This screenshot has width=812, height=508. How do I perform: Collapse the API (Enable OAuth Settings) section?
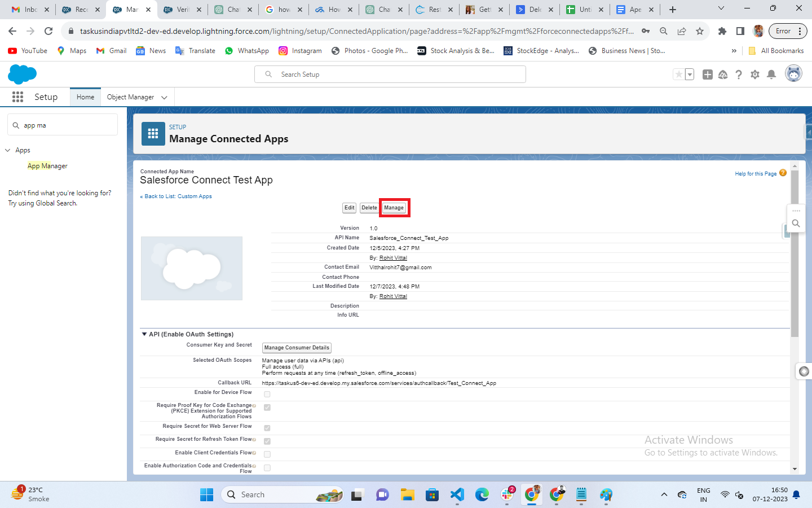pyautogui.click(x=144, y=334)
